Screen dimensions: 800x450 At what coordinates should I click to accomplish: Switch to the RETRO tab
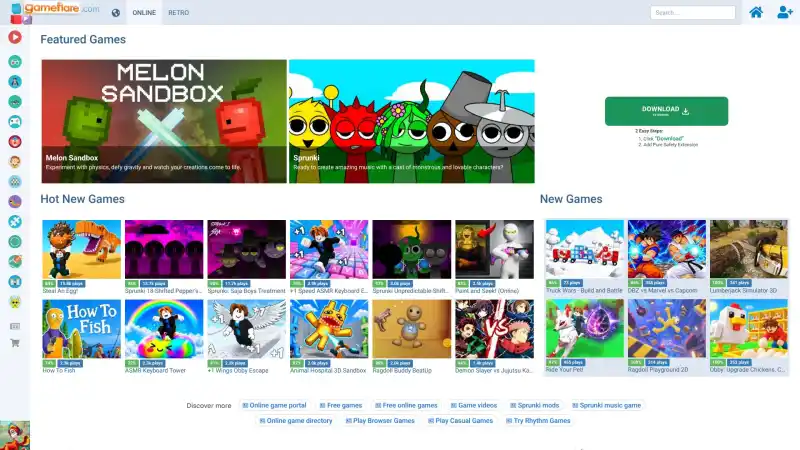point(179,13)
